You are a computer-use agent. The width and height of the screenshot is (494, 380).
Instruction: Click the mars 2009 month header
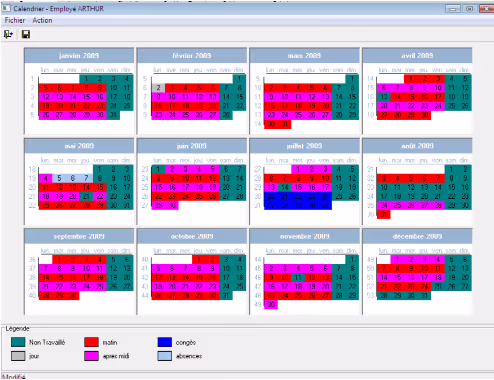pyautogui.click(x=304, y=55)
